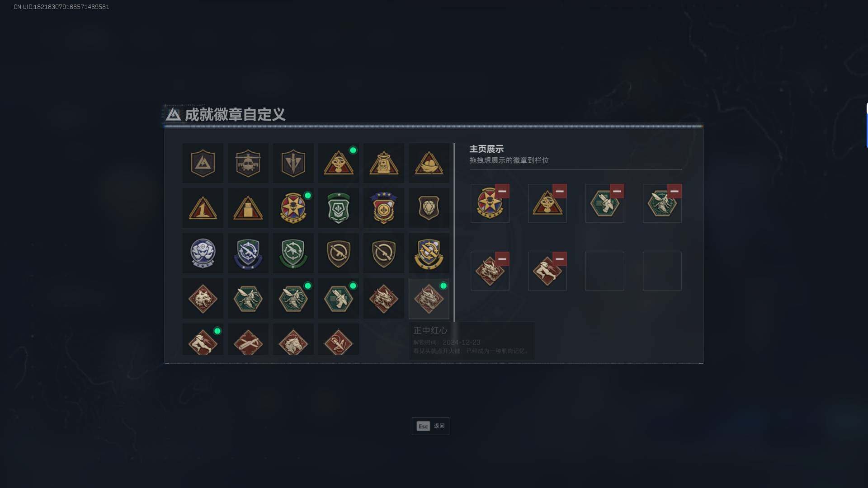Screen dimensions: 868x488
Task: Click the Esc 返回 return button
Action: [x=430, y=426]
